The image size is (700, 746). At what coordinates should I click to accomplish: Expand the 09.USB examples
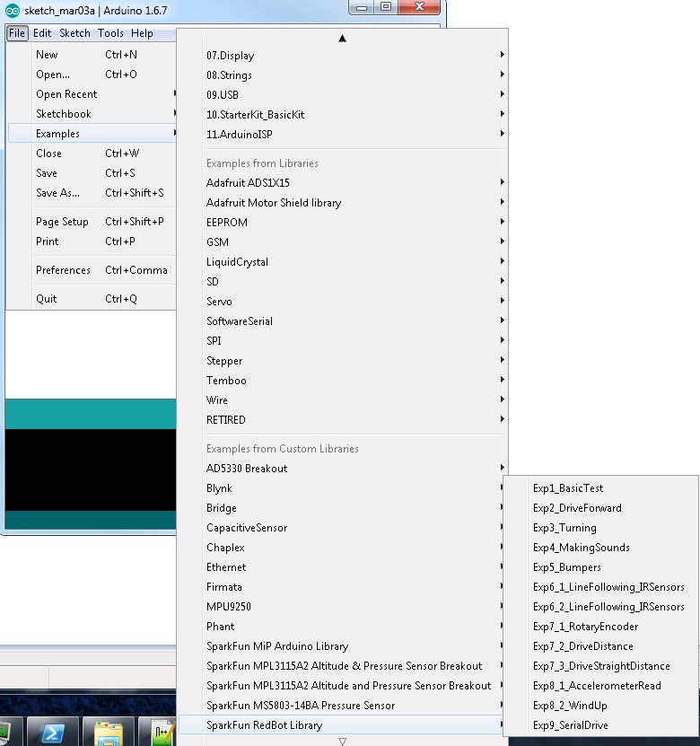[343, 94]
